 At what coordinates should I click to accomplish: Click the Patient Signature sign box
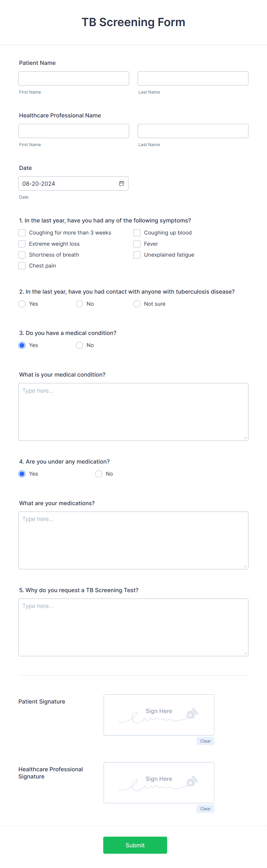[159, 714]
